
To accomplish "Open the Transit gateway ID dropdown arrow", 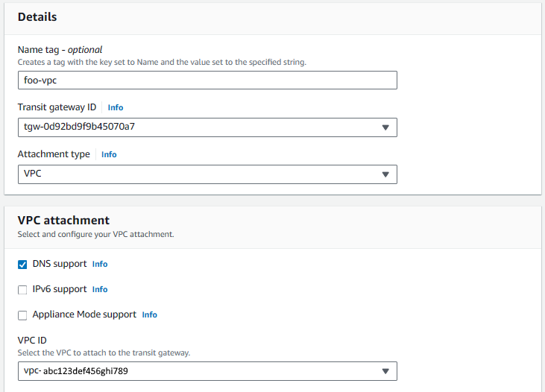I will [385, 127].
